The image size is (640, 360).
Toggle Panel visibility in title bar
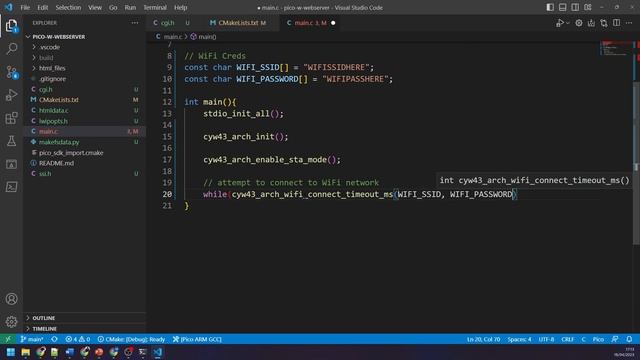click(562, 7)
